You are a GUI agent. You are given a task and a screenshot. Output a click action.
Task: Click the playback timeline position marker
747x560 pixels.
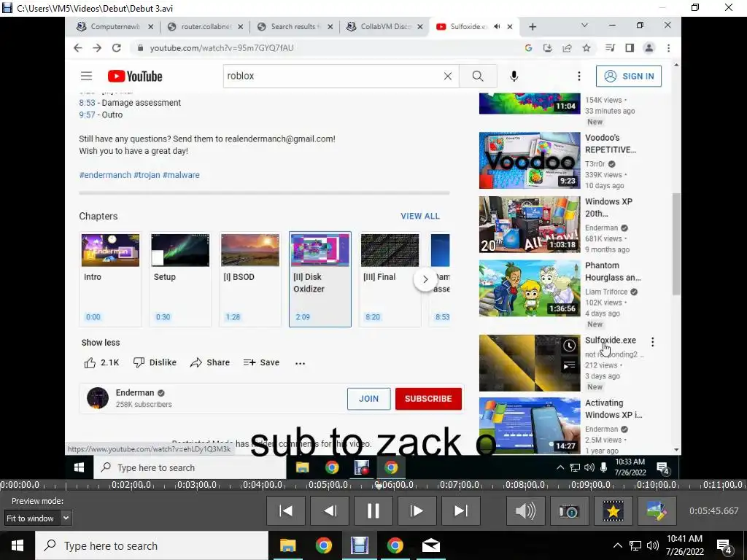tap(379, 486)
